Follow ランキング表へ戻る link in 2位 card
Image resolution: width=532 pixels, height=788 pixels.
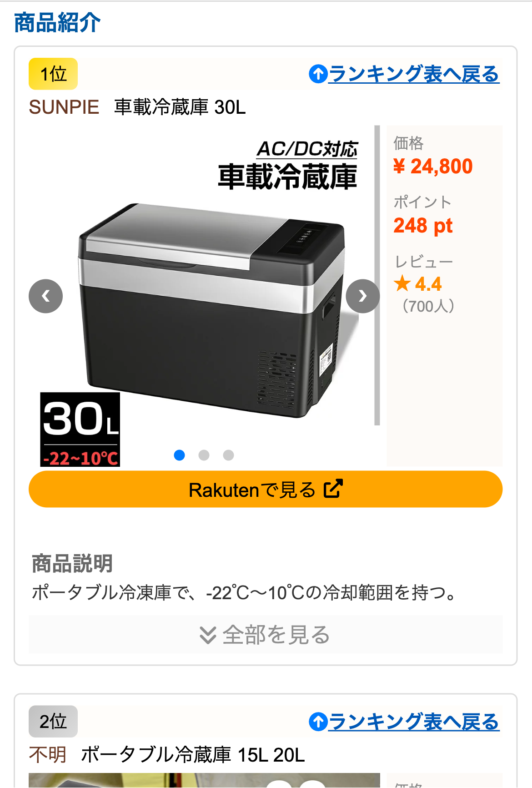pos(414,722)
